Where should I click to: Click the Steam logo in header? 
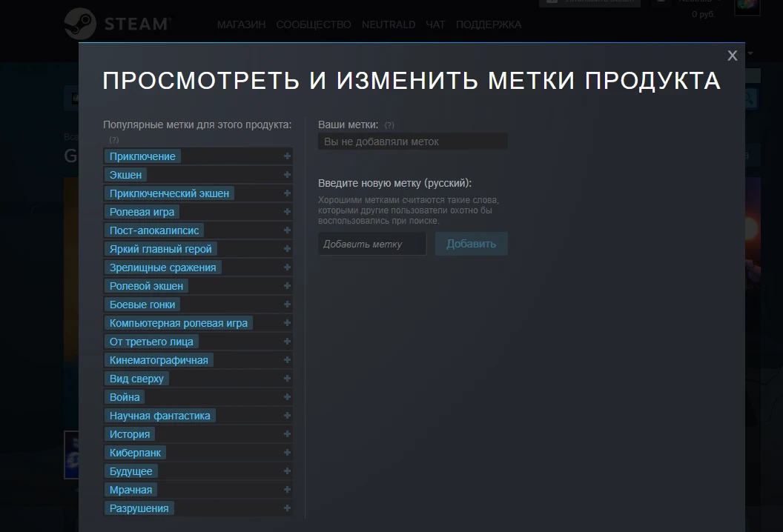click(x=116, y=24)
